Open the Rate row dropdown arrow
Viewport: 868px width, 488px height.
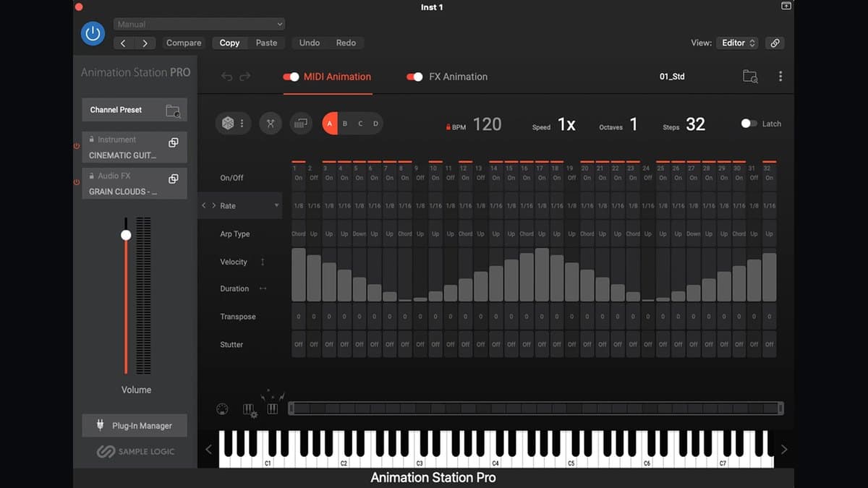[276, 206]
